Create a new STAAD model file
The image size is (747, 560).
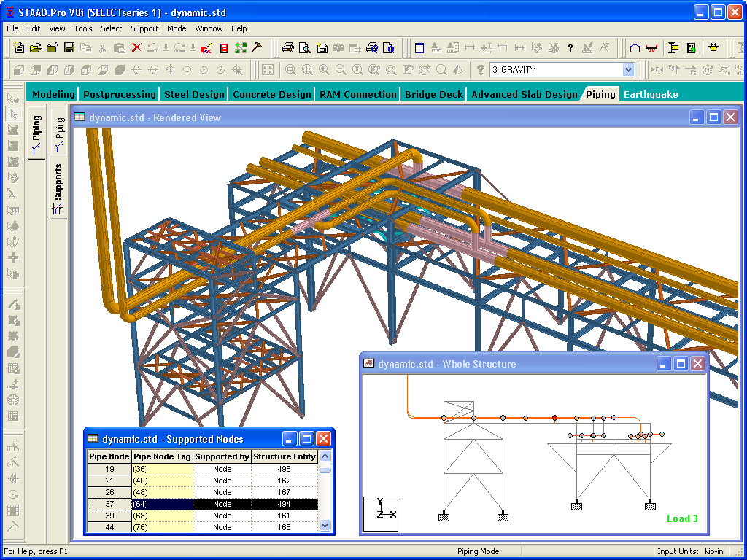point(18,48)
